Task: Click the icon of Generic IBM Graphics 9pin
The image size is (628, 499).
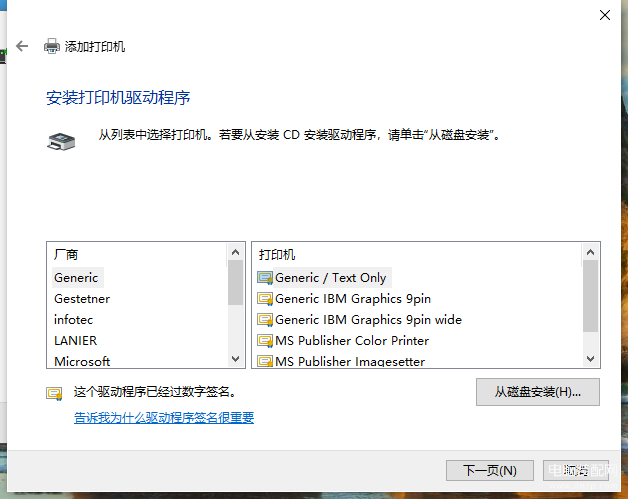Action: [265, 299]
